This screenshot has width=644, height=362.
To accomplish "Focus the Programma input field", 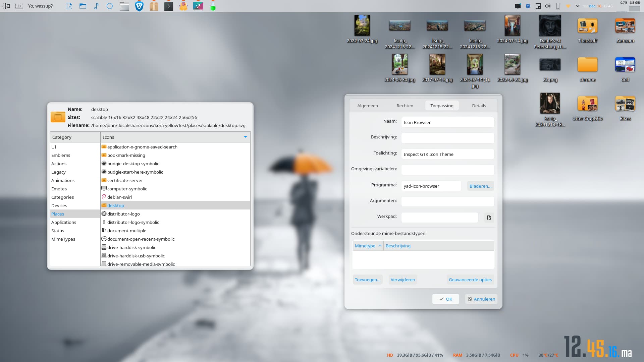I will click(x=431, y=186).
